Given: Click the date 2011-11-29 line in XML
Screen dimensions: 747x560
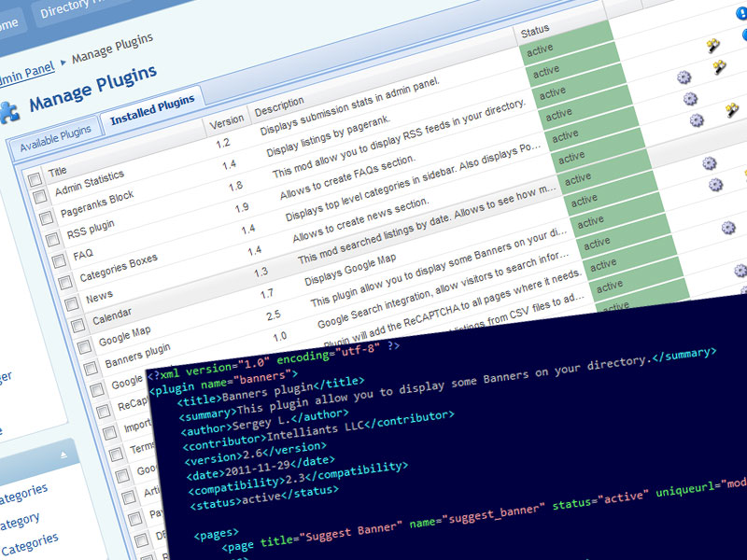Looking at the screenshot, I should click(x=261, y=469).
